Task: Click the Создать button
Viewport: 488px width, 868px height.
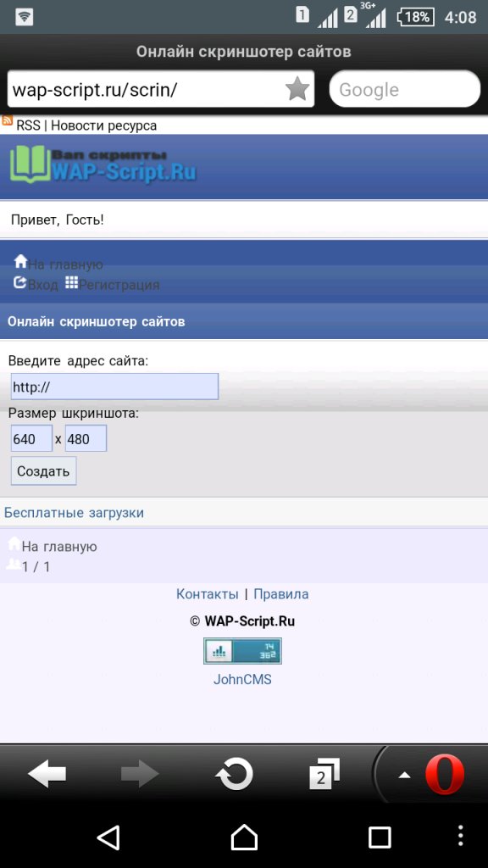Action: click(44, 471)
